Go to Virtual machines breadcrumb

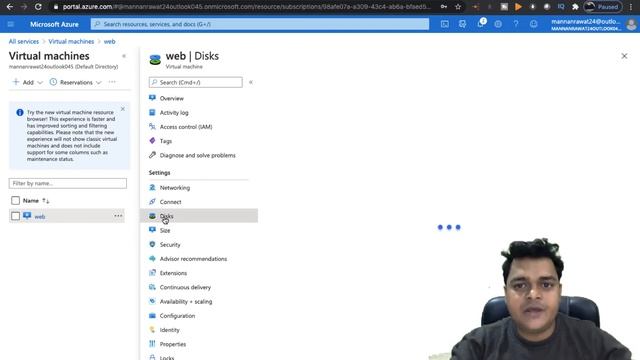[x=71, y=41]
